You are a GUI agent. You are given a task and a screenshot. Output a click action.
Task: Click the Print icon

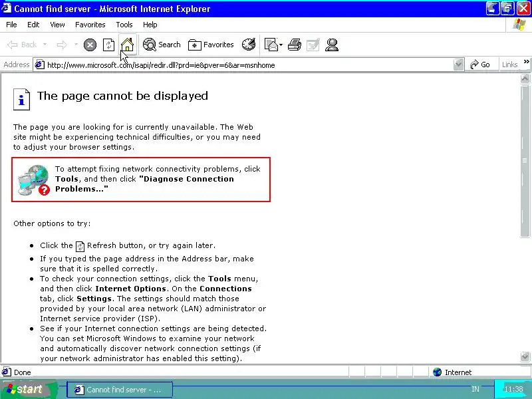tap(295, 45)
